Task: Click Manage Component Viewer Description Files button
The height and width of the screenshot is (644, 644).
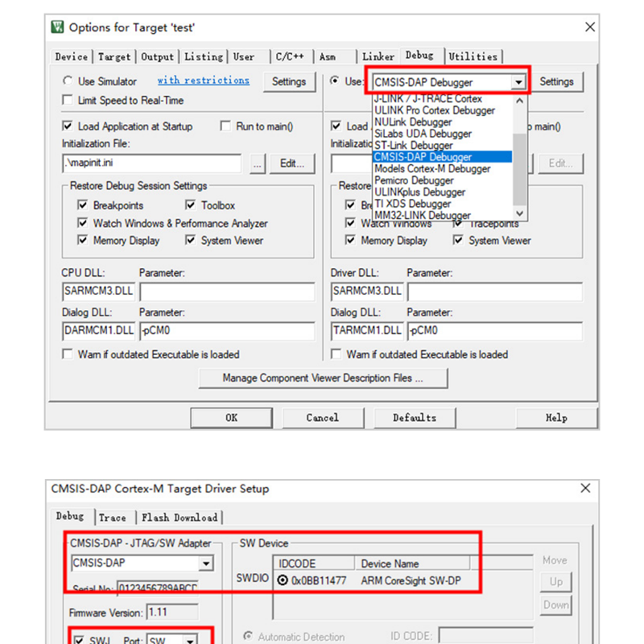Action: pyautogui.click(x=322, y=378)
